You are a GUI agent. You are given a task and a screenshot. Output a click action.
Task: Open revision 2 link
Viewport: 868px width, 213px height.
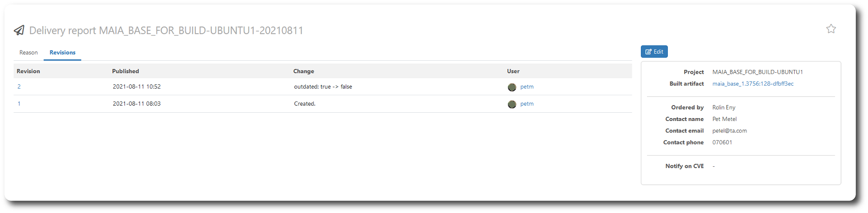click(x=19, y=87)
